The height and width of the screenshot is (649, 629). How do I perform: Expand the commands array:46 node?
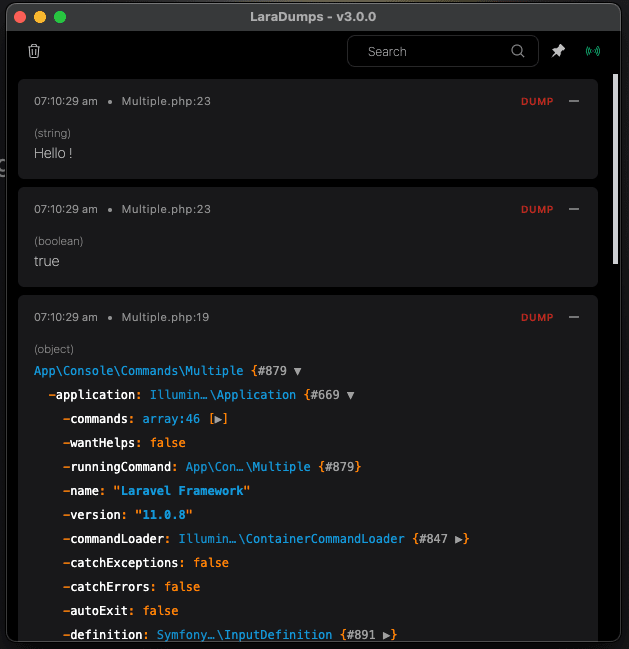point(219,419)
